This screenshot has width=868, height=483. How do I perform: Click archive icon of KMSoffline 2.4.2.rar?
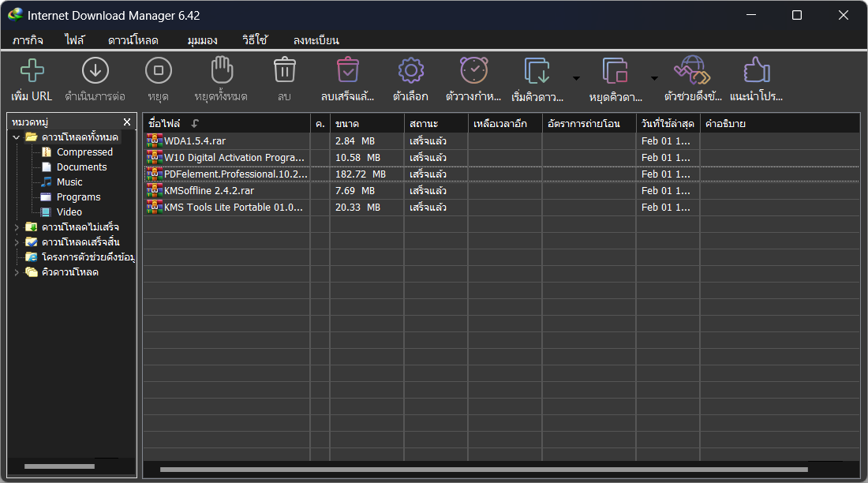point(155,190)
